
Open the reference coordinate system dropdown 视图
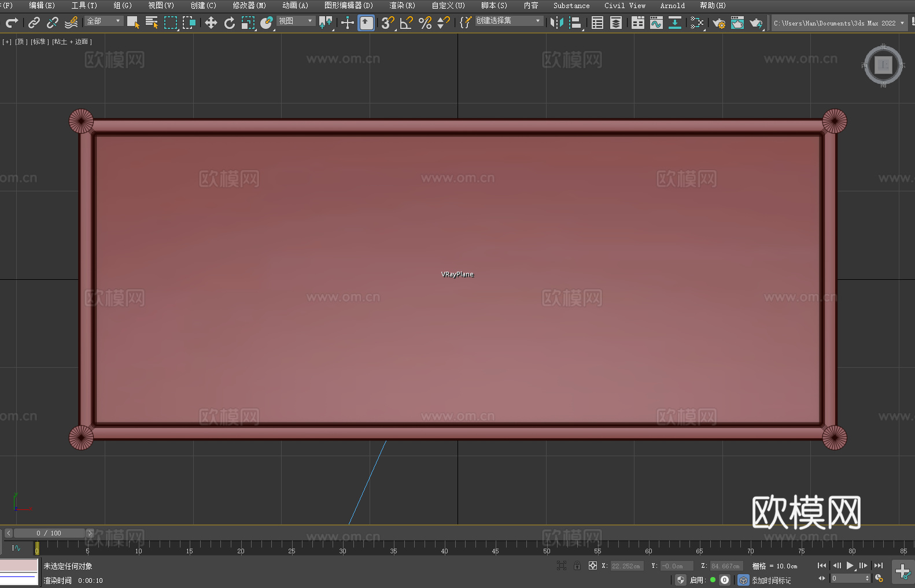pos(296,21)
